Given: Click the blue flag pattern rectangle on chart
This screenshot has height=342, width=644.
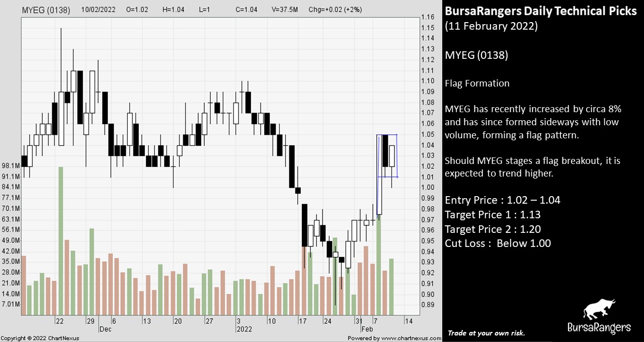Looking at the screenshot, I should (387, 156).
